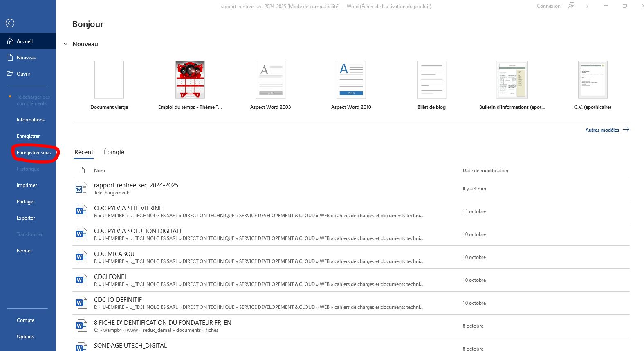Choose the Billet de blog template
The image size is (644, 351).
pos(431,80)
